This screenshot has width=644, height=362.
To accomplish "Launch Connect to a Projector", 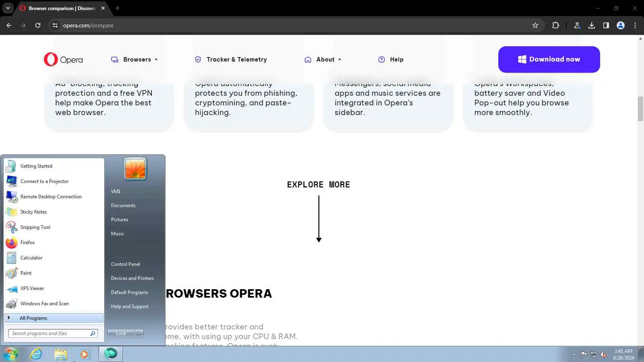I will click(54, 181).
